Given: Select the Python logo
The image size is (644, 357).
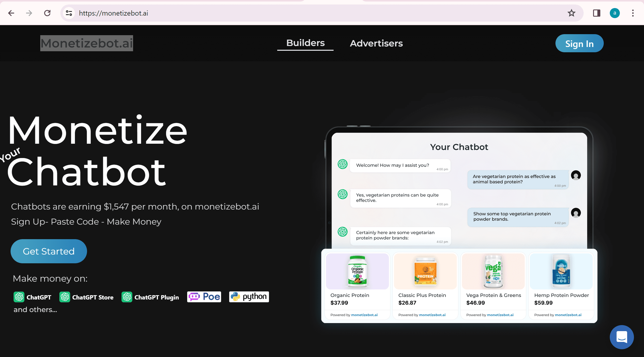Looking at the screenshot, I should pyautogui.click(x=249, y=296).
